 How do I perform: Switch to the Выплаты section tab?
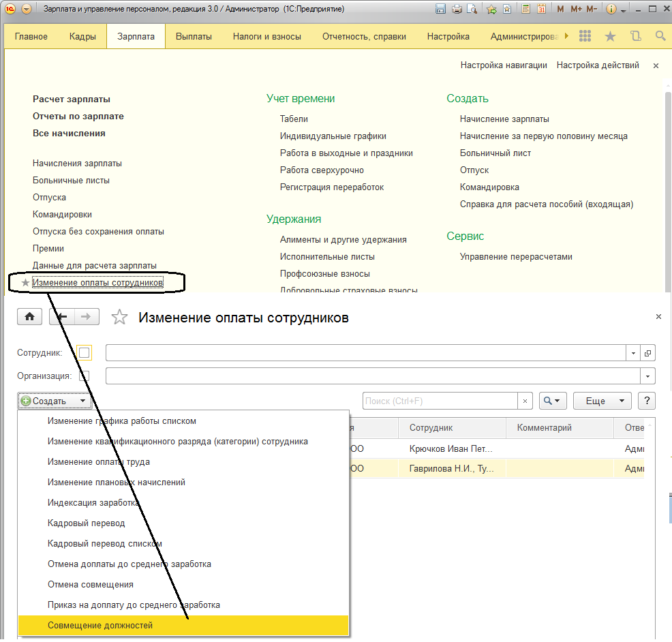(x=194, y=36)
